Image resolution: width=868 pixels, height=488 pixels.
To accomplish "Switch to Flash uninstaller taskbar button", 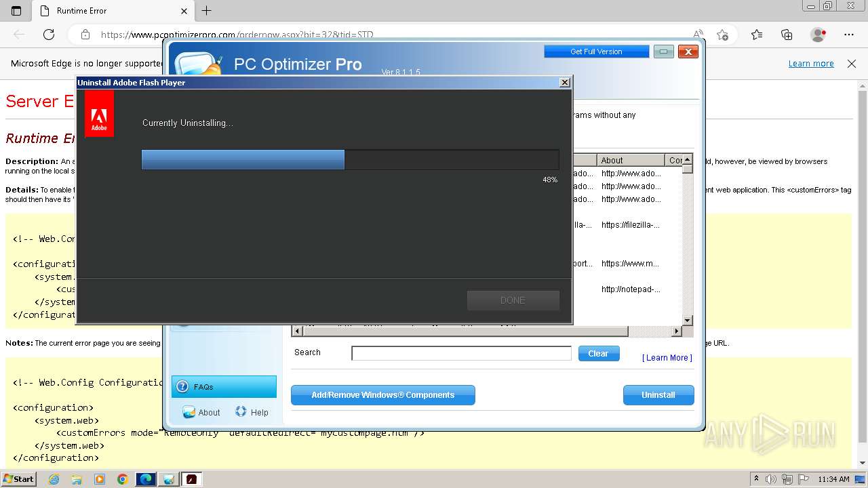I will [x=192, y=479].
